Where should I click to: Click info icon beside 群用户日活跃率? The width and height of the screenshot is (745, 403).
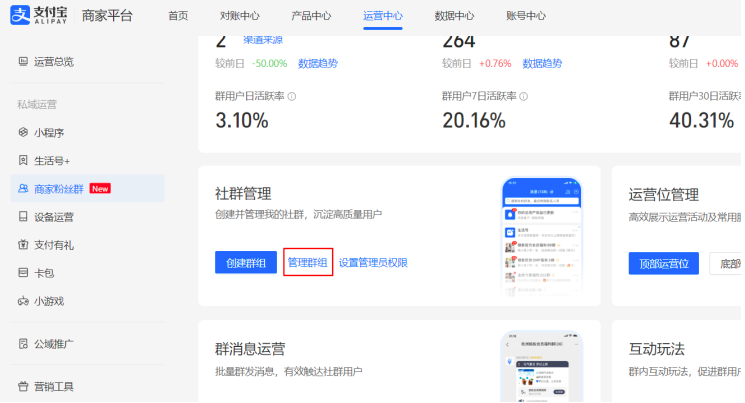[292, 97]
